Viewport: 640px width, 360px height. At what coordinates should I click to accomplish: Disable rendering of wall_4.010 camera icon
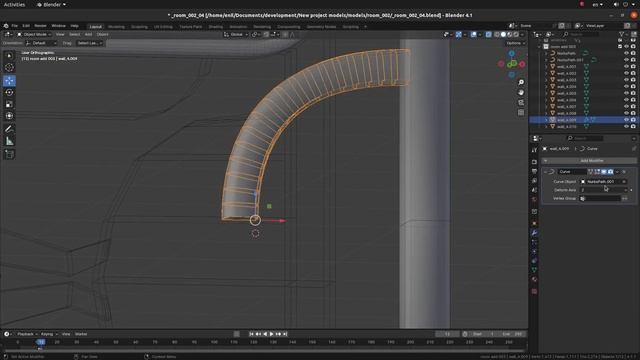click(x=633, y=127)
